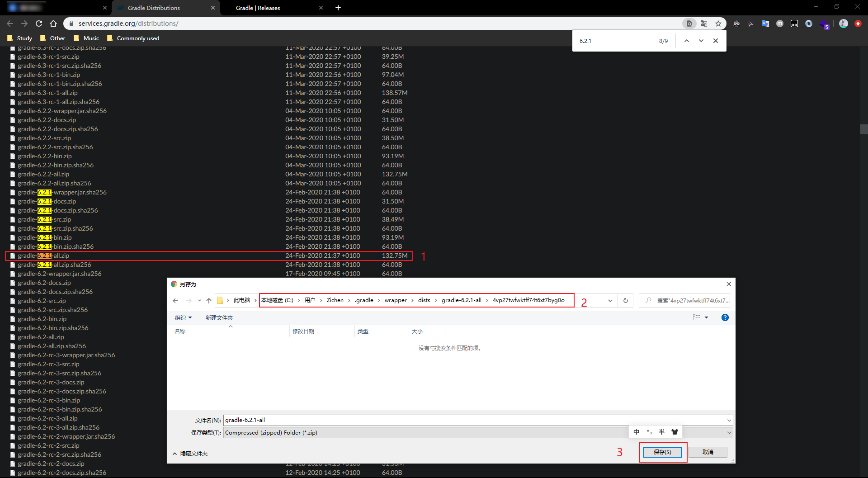Open the help icon in Save As dialog
Viewport: 868px width, 478px height.
(x=725, y=317)
